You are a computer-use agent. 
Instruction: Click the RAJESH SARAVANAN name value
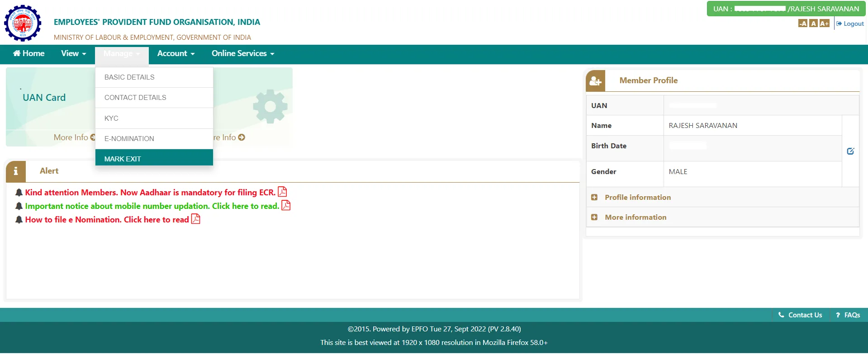point(703,126)
